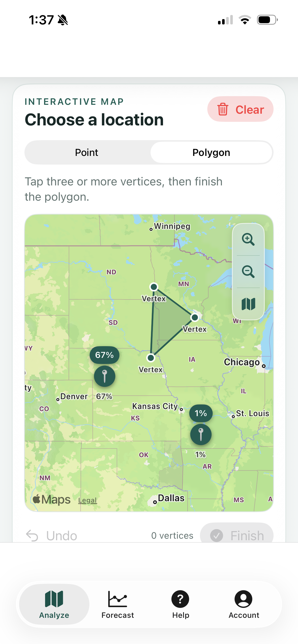
Task: Tap the 67% callout bubble label
Action: coord(104,355)
